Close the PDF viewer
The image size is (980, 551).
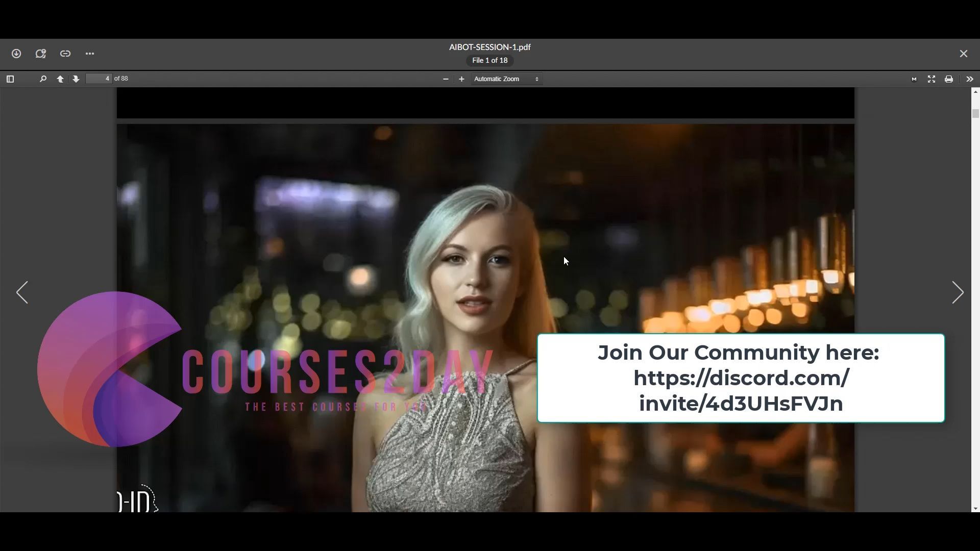964,54
